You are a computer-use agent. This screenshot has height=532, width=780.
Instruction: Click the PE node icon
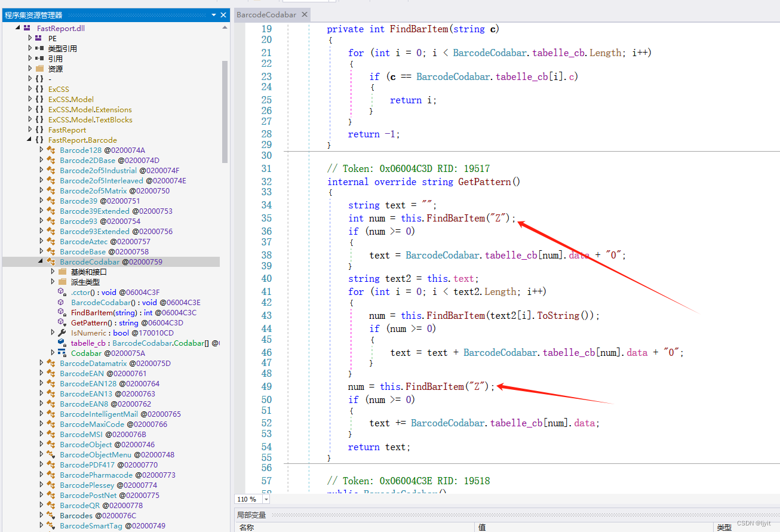click(39, 38)
